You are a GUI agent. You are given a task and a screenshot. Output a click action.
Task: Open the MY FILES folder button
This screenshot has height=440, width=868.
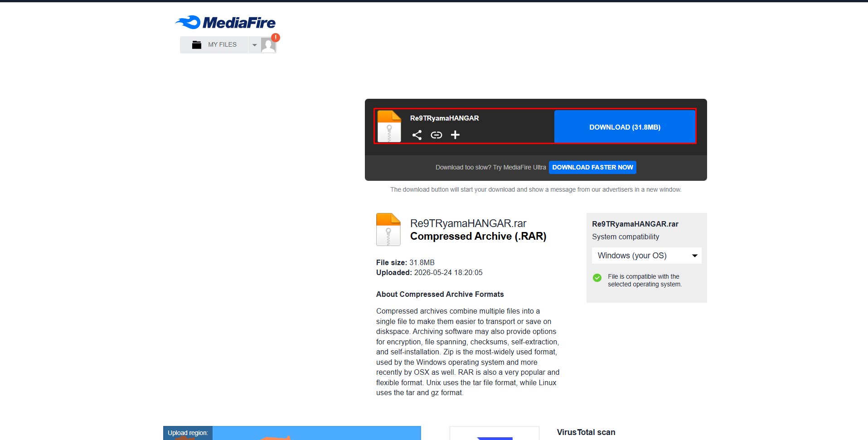point(214,45)
